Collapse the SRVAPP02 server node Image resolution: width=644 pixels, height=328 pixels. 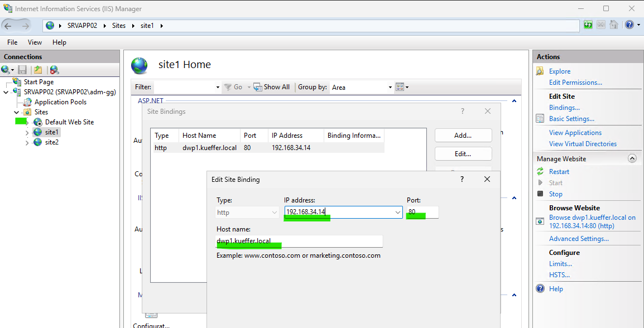6,92
